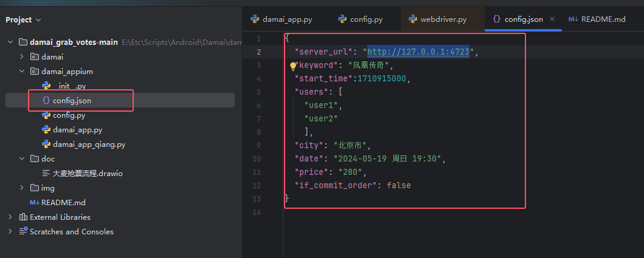Expand Scratches and Consoles node
The width and height of the screenshot is (644, 258).
[x=11, y=232]
